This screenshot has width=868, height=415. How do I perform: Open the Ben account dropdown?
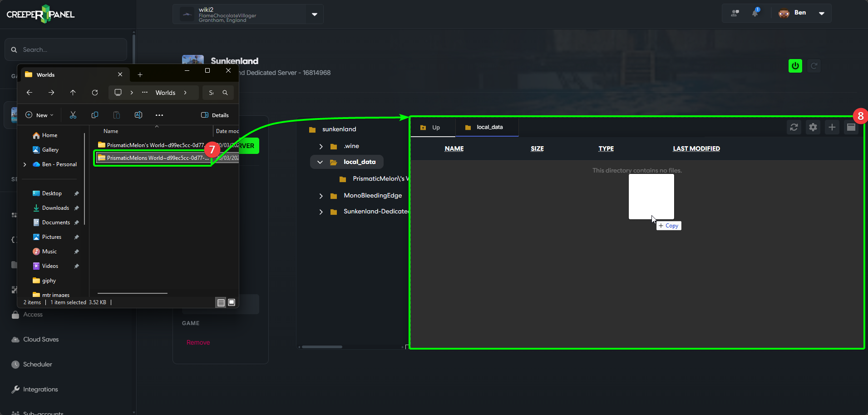pos(821,13)
